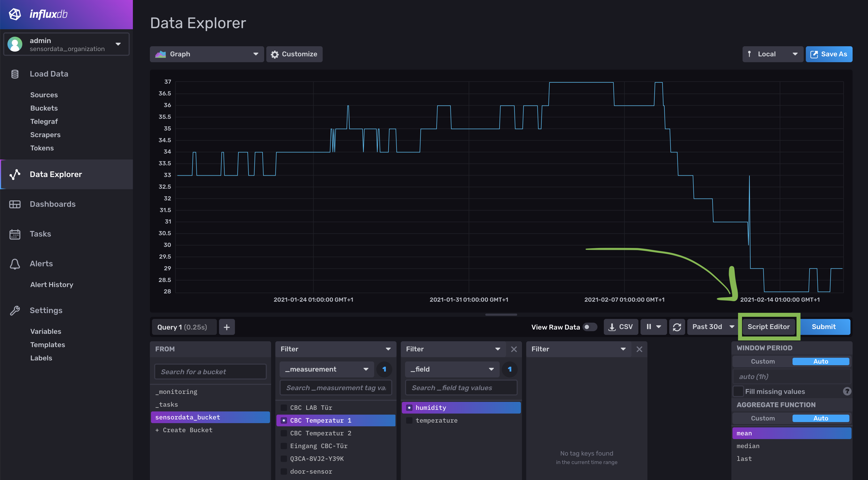Remove the _field filter with X
This screenshot has height=480, width=868.
pos(513,349)
